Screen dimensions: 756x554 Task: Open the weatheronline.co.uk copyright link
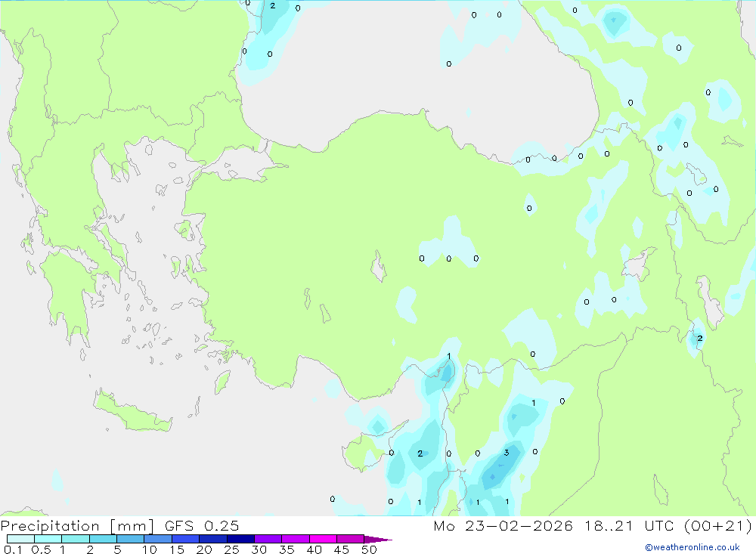(x=692, y=547)
